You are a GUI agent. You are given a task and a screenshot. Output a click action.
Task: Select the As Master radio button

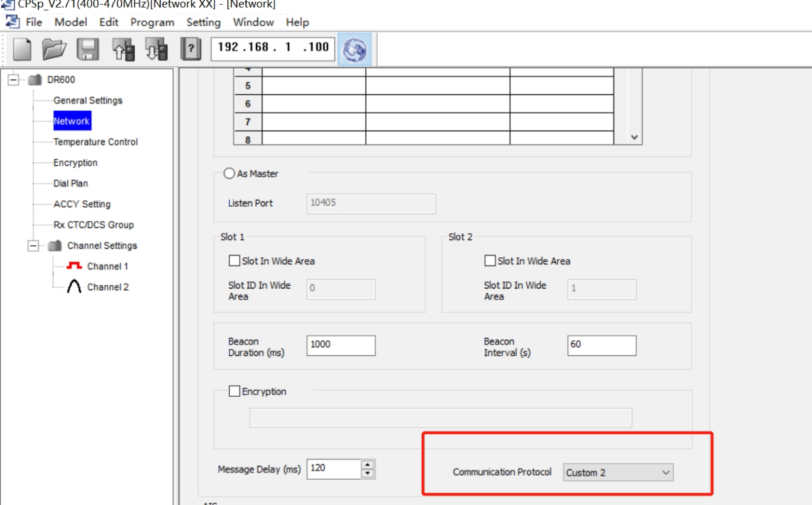(x=229, y=174)
